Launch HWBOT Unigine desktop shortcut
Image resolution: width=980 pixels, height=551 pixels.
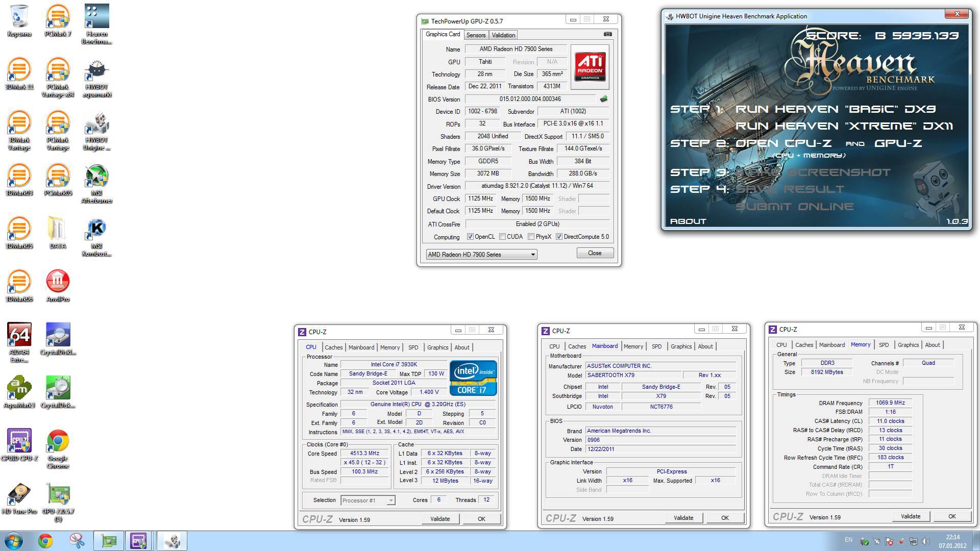tap(96, 130)
